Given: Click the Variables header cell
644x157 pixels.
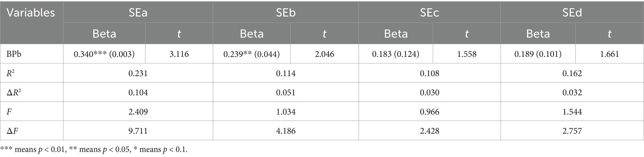Looking at the screenshot, I should [31, 22].
